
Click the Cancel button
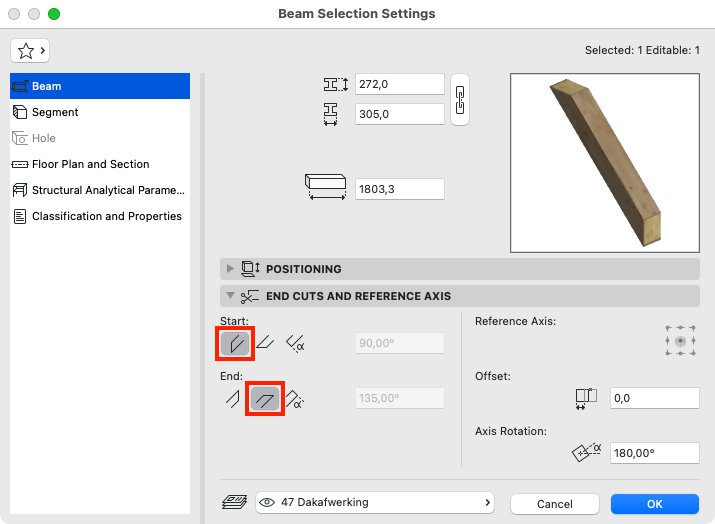coord(554,504)
